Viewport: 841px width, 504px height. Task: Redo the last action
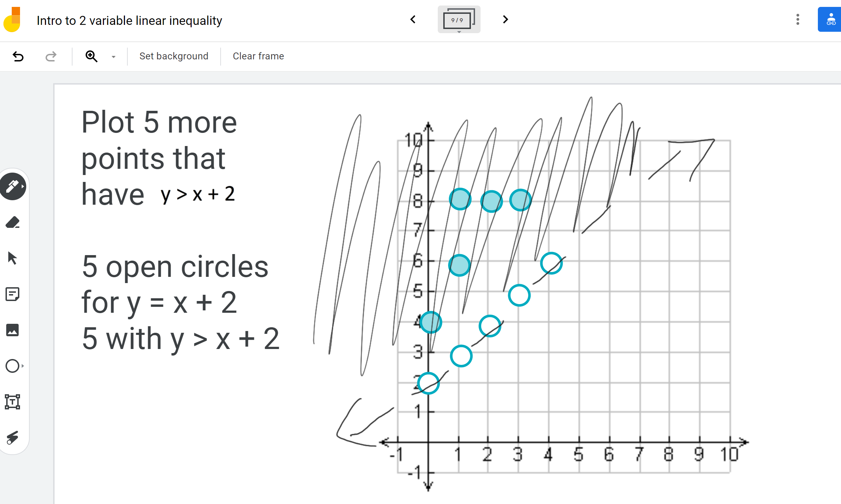click(50, 56)
